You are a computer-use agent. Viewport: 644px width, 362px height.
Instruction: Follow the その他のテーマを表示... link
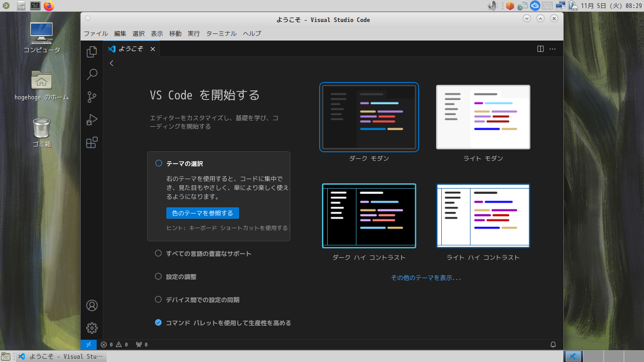tap(426, 278)
